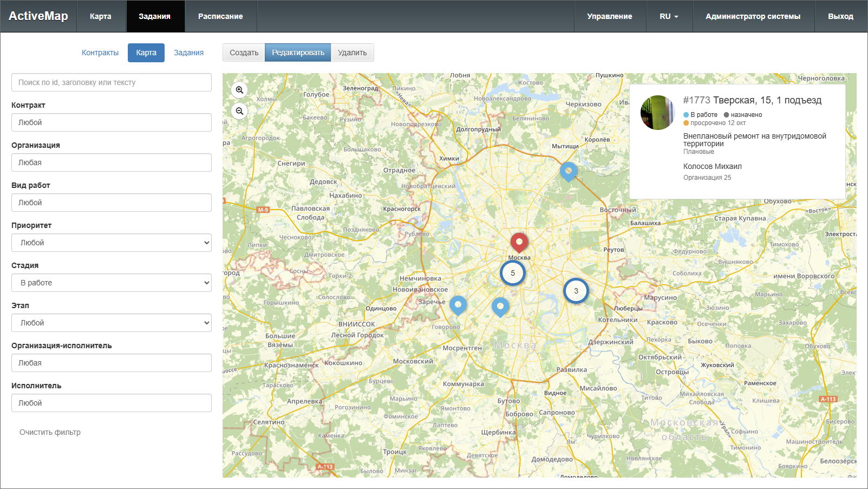Click the blue pin near Заречье
Viewport: 868px width, 489px height.
[x=458, y=305]
